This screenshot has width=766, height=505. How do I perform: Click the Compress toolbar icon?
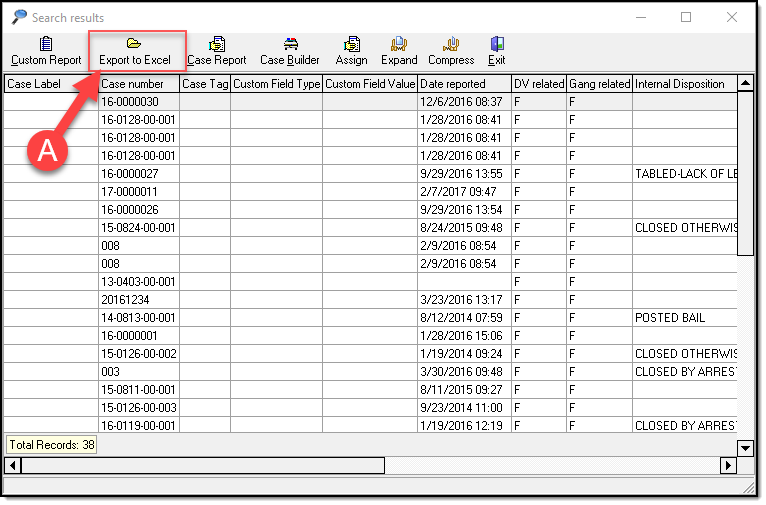(x=451, y=51)
